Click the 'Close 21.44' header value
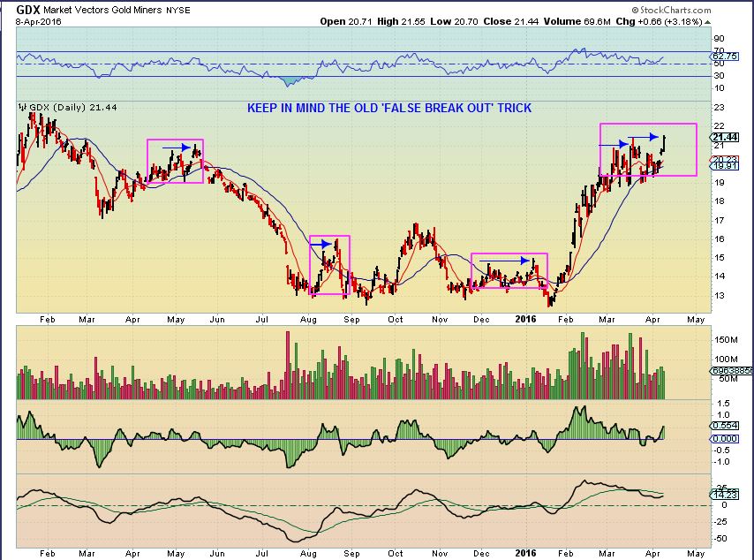The width and height of the screenshot is (754, 560). (x=511, y=22)
